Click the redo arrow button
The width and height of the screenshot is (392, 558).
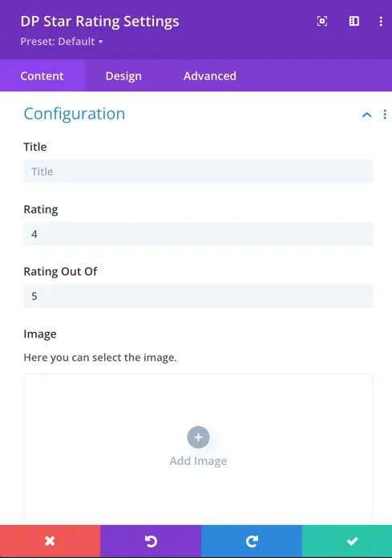tap(252, 541)
